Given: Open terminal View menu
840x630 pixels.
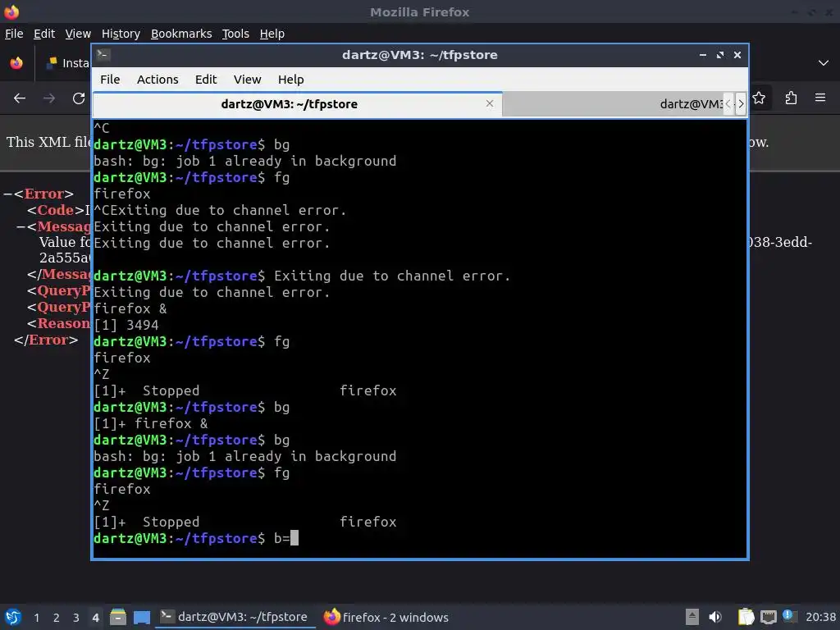Looking at the screenshot, I should [x=247, y=80].
